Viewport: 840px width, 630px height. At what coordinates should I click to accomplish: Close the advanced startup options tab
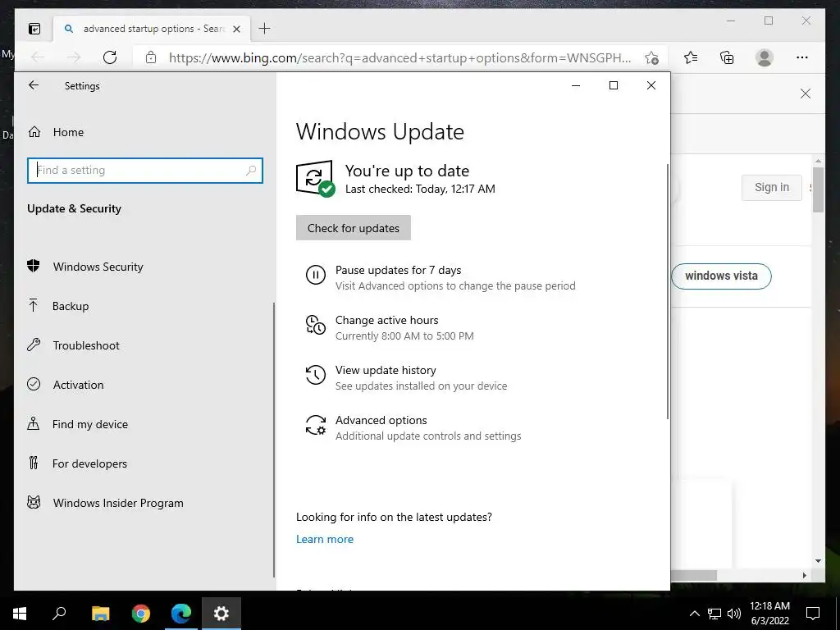236,29
